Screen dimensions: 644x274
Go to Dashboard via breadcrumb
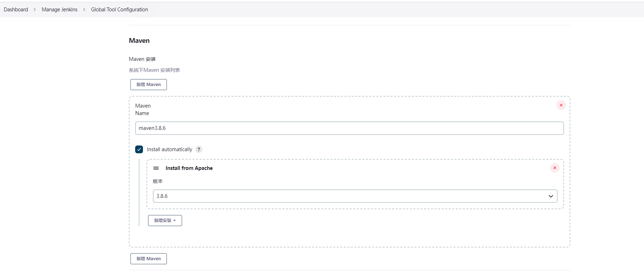[x=16, y=10]
